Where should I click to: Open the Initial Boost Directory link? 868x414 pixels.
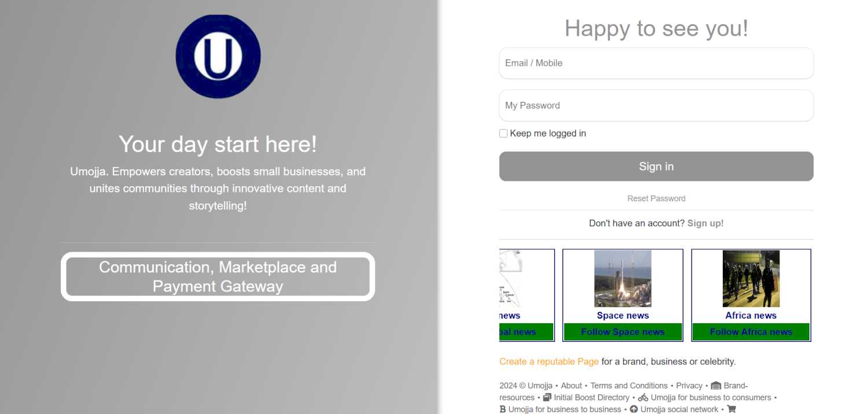591,398
